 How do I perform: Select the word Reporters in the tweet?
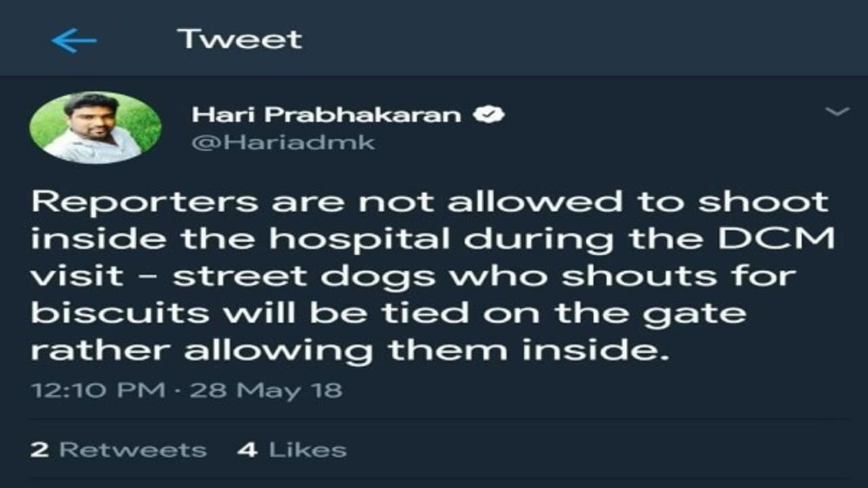[145, 202]
